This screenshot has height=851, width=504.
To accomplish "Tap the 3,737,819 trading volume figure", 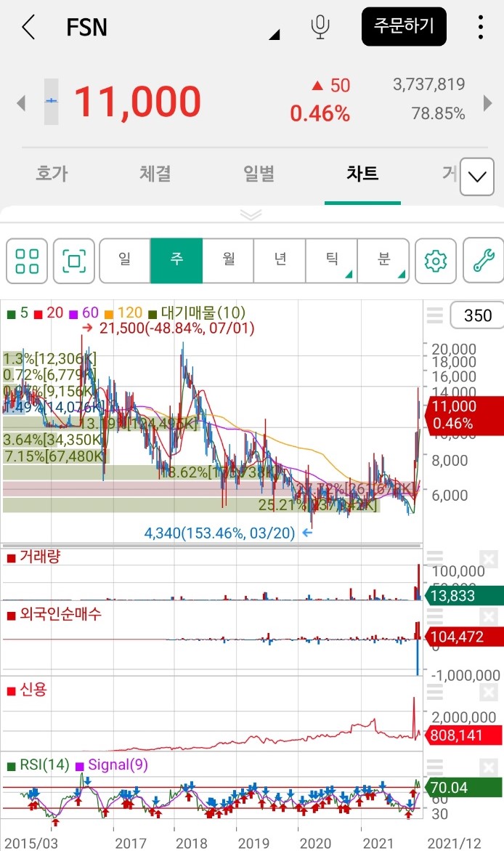I will tap(428, 84).
